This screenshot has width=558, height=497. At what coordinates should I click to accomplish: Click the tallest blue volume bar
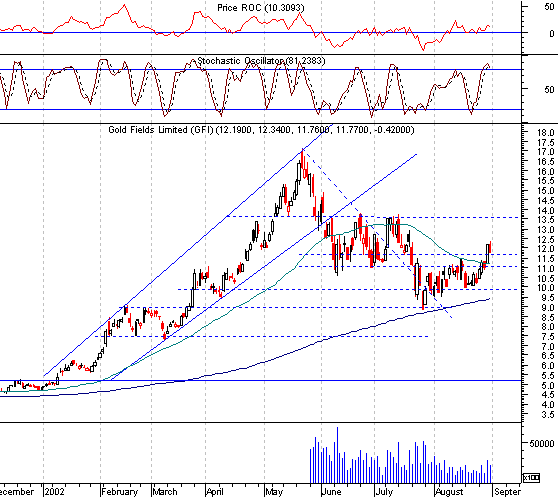[337, 455]
